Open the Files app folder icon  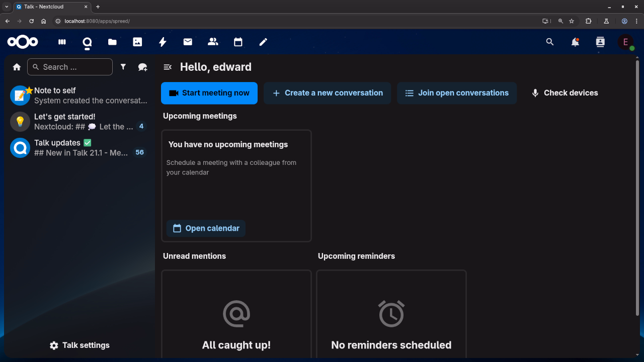point(112,42)
